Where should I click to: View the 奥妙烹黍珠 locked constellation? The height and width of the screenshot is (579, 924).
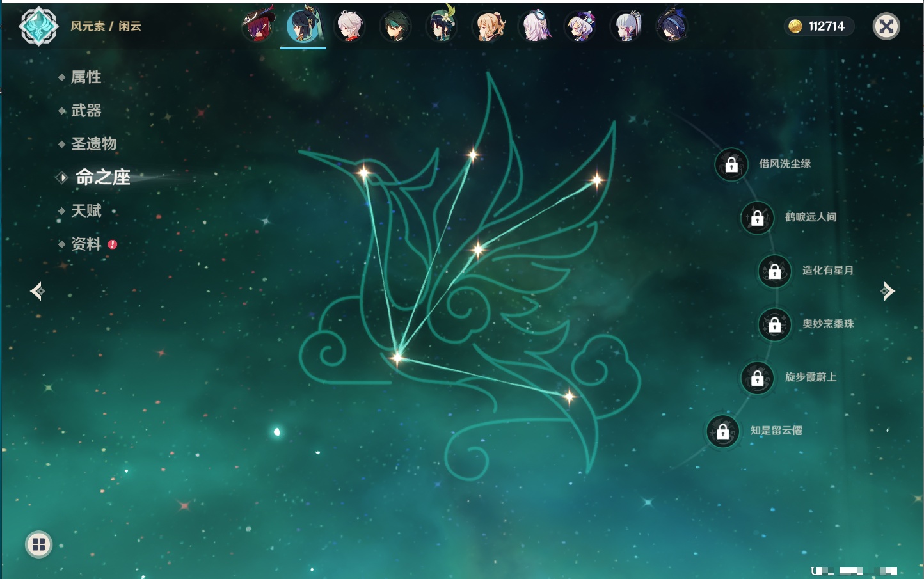point(774,324)
